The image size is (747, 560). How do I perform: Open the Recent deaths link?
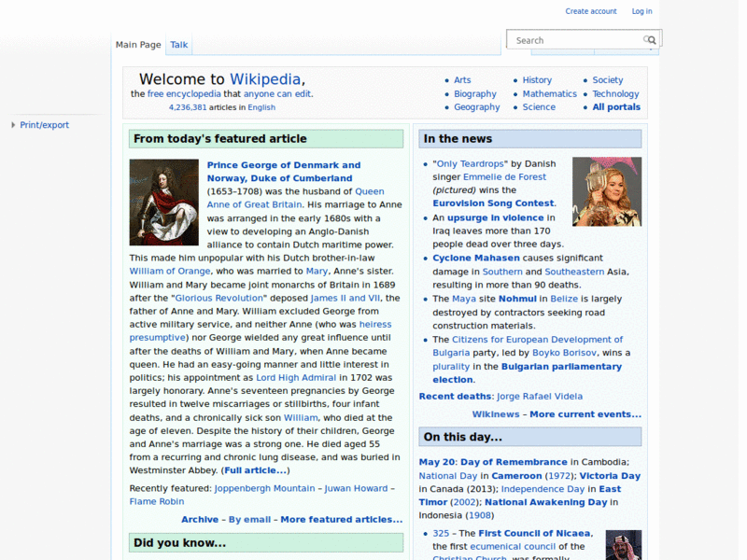point(455,396)
